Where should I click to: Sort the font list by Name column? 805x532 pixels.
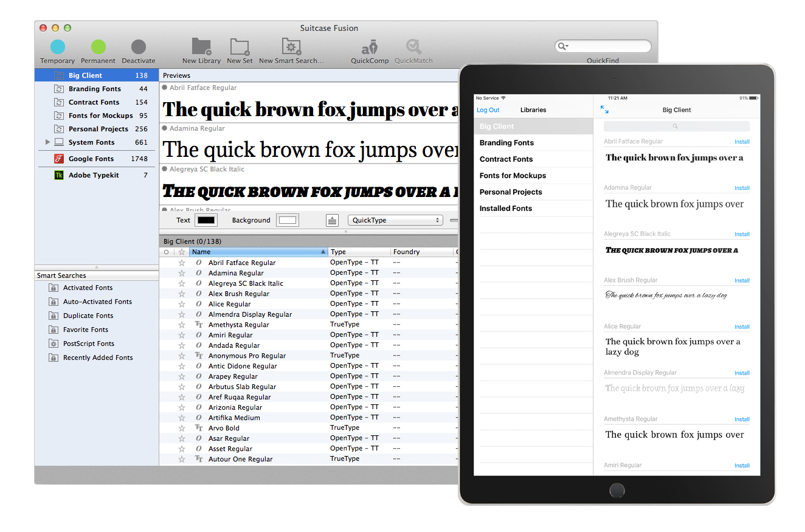pos(258,252)
